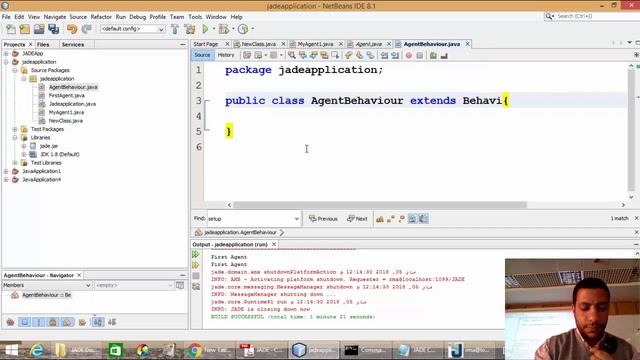The image size is (640, 360).
Task: Click the New Project toolbar icon
Action: (25, 29)
